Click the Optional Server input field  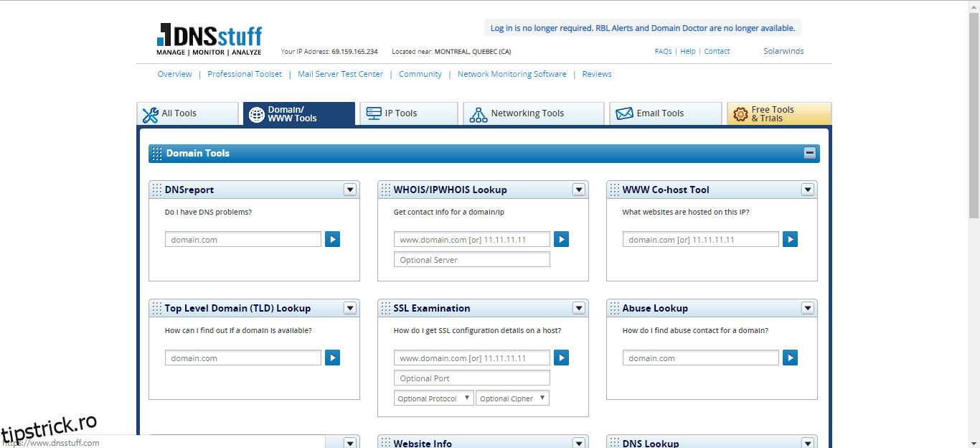pos(471,260)
